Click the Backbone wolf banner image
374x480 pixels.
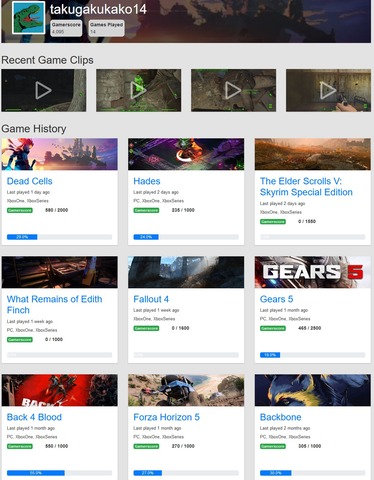pyautogui.click(x=313, y=390)
